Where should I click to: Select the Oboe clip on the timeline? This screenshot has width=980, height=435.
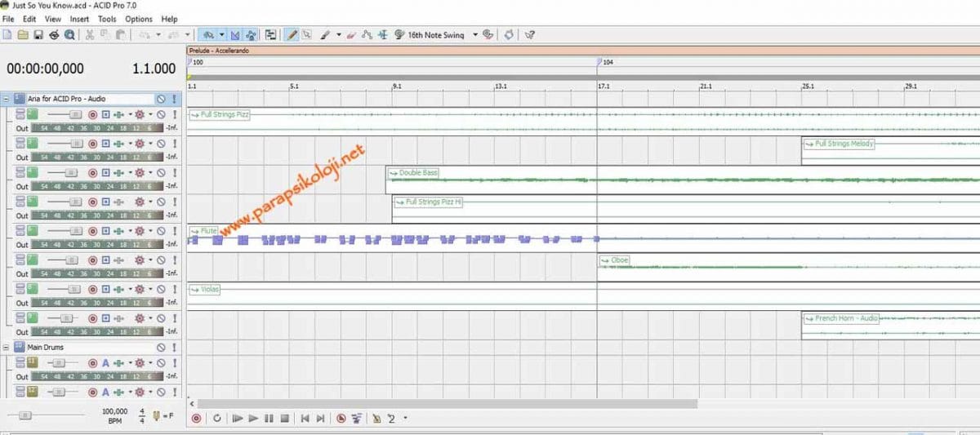click(788, 268)
